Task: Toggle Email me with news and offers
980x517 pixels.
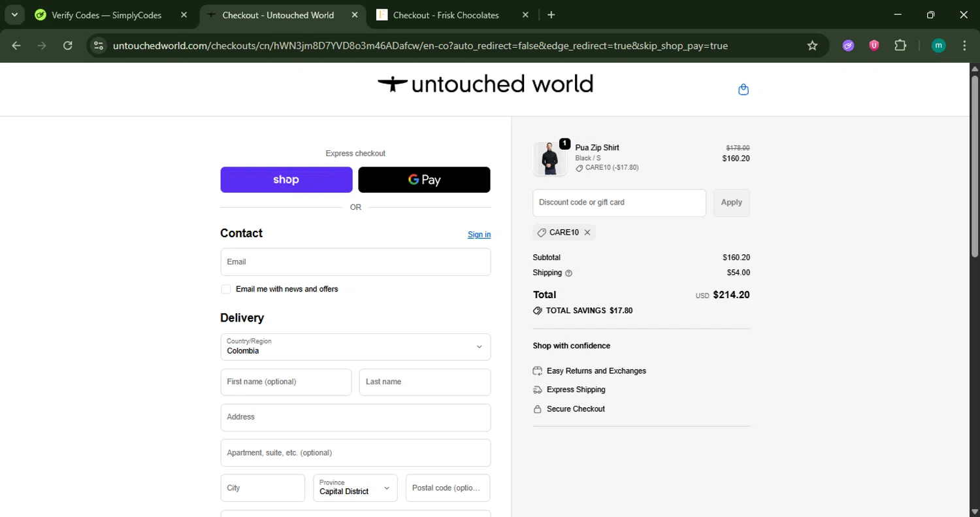Action: pos(226,289)
